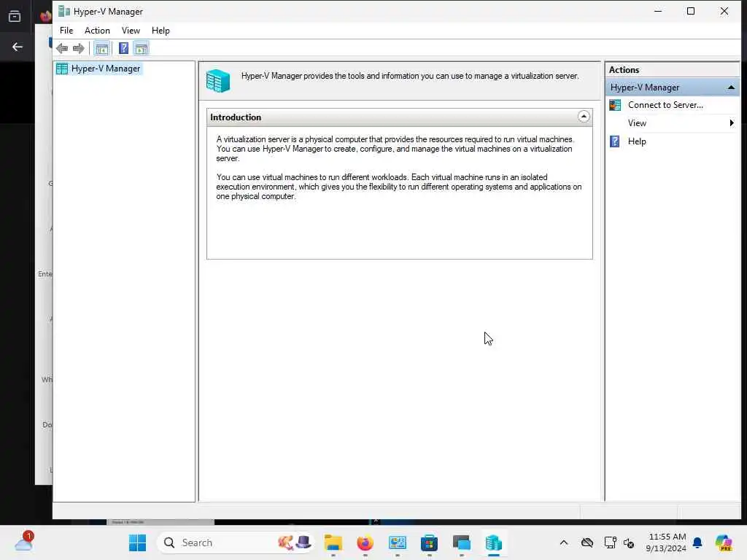
Task: Click the archive box icon at top-left
Action: point(15,17)
